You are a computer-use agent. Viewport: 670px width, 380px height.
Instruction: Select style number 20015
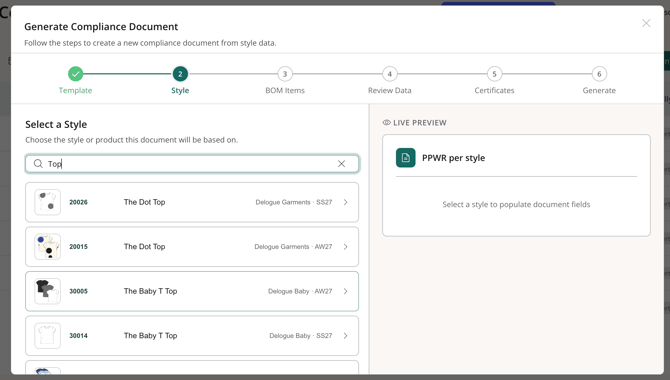pyautogui.click(x=79, y=247)
